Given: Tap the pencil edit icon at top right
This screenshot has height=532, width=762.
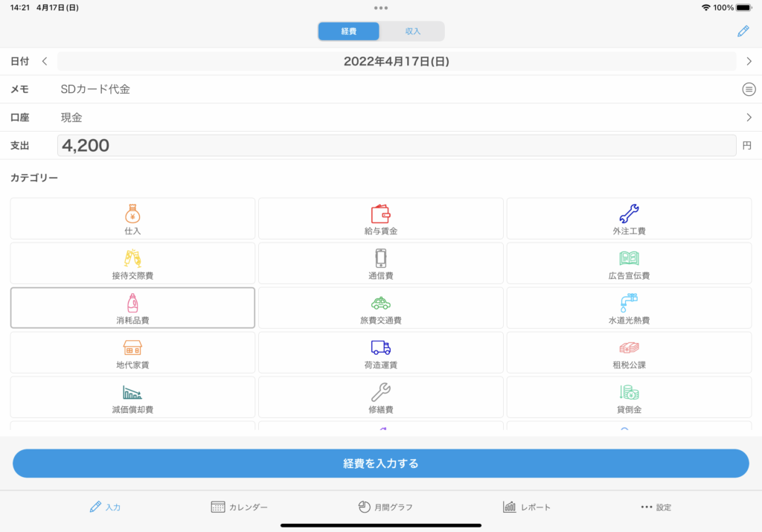Looking at the screenshot, I should click(742, 31).
